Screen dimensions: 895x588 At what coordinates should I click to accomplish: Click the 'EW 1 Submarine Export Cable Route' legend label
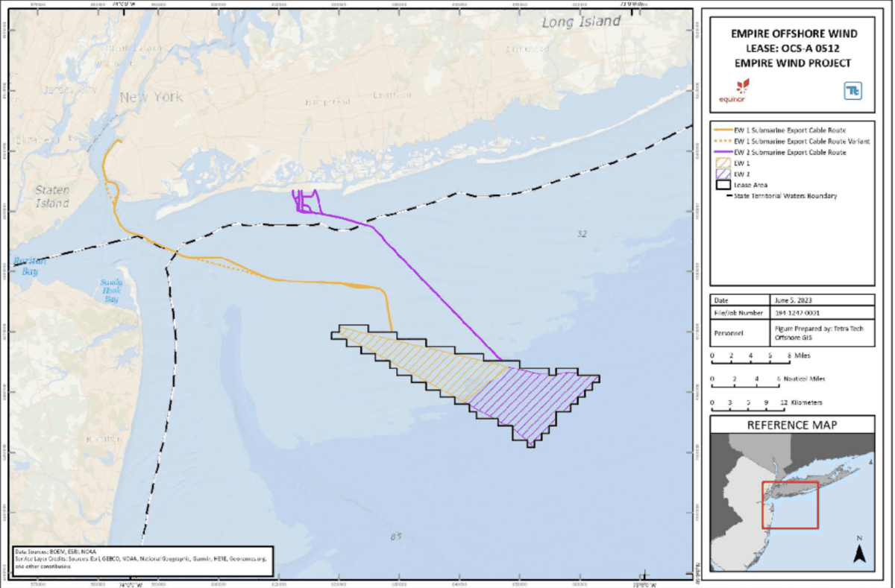[x=791, y=130]
